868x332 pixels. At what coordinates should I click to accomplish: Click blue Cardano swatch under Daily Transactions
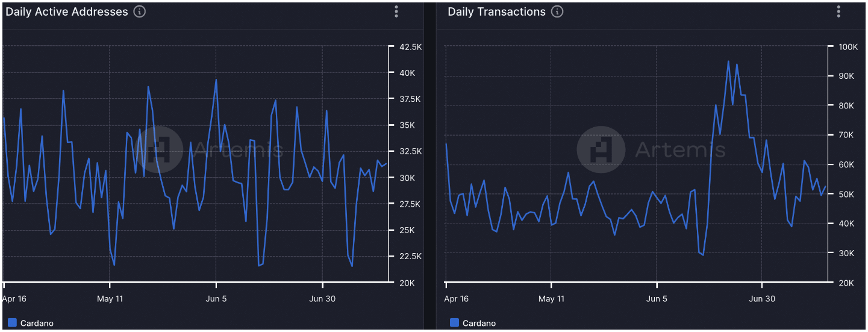[454, 323]
